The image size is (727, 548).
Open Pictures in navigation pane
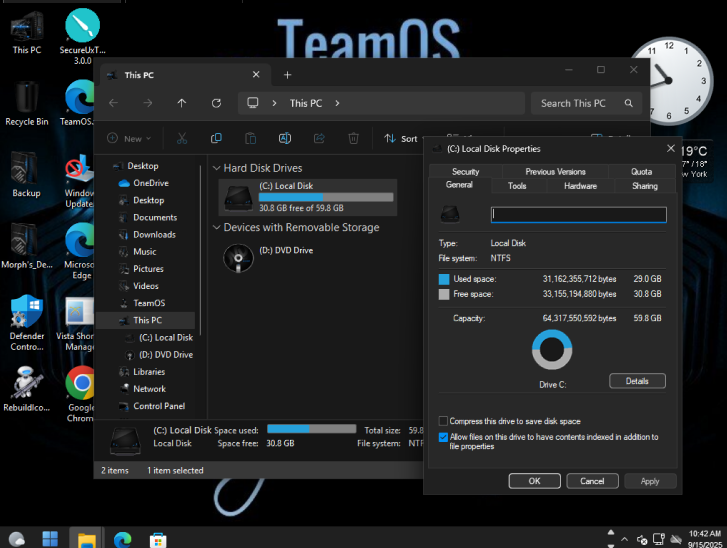[148, 269]
